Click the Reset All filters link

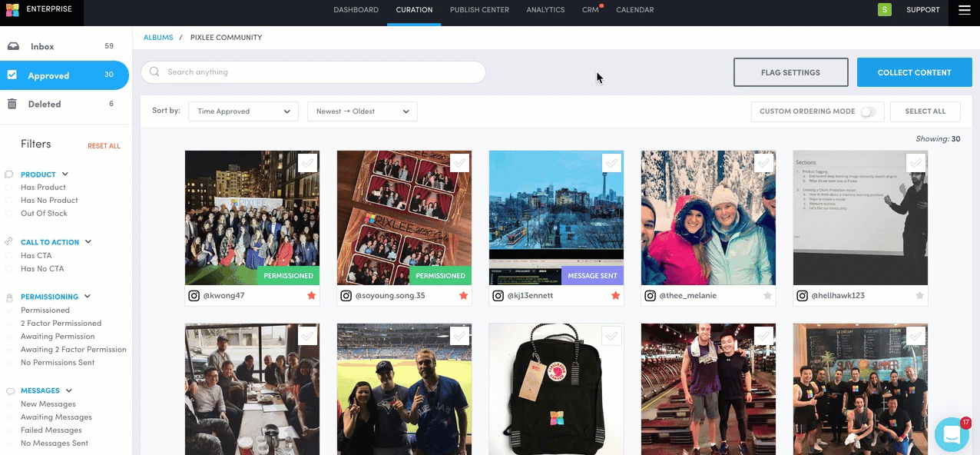104,146
